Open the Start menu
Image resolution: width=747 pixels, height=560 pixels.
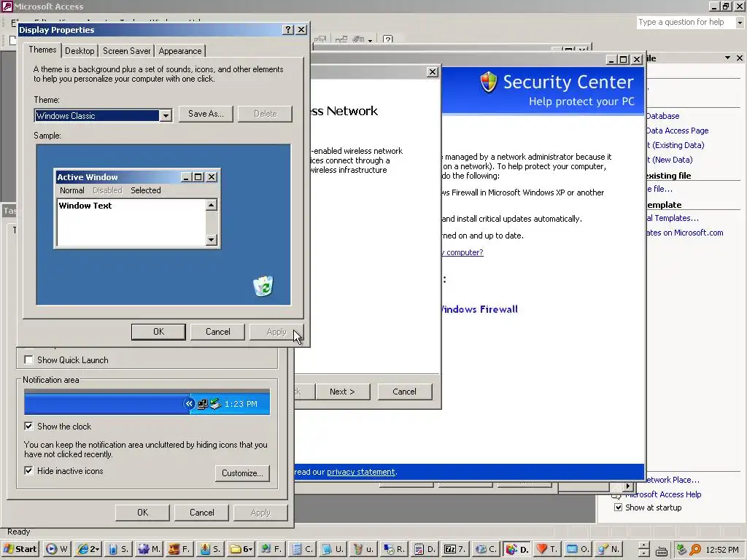pyautogui.click(x=20, y=549)
